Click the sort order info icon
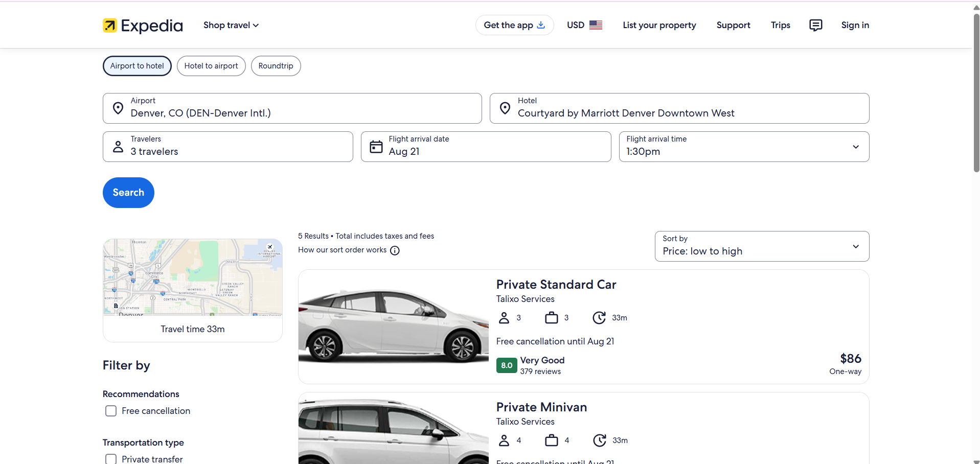The image size is (980, 464). click(x=395, y=250)
